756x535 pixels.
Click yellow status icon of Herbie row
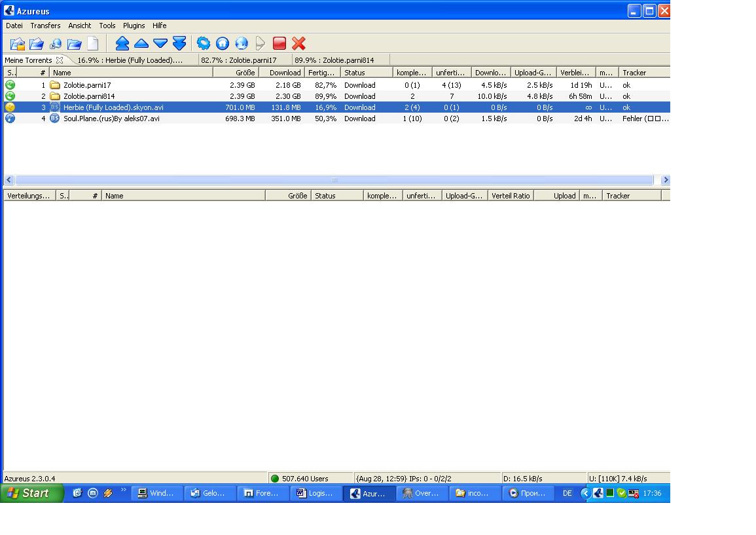pyautogui.click(x=10, y=107)
